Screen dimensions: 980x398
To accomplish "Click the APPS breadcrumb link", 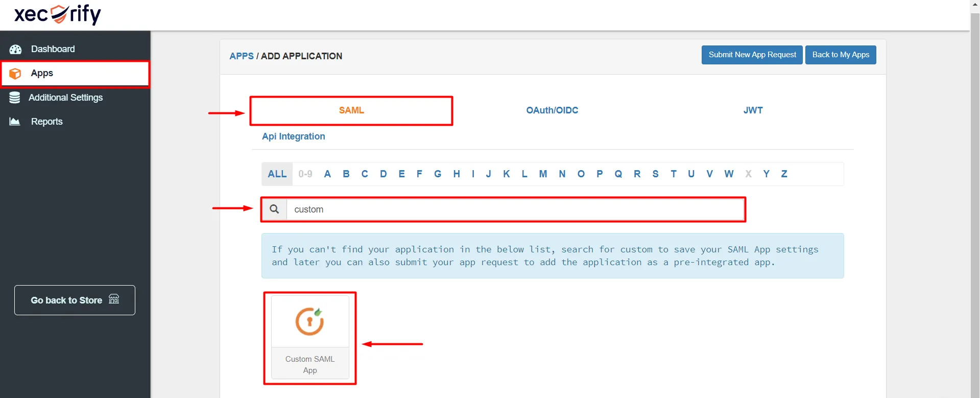I will (242, 56).
